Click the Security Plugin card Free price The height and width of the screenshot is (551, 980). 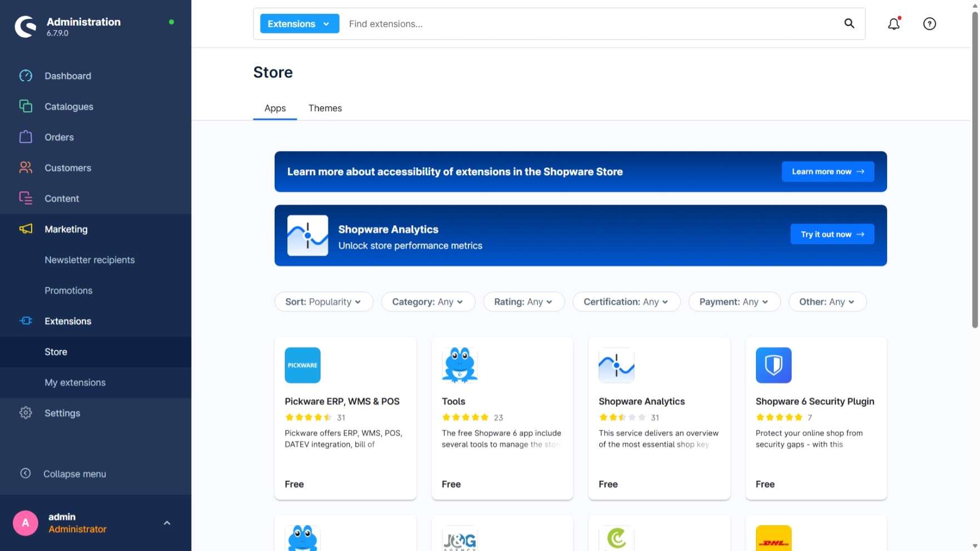pos(765,484)
